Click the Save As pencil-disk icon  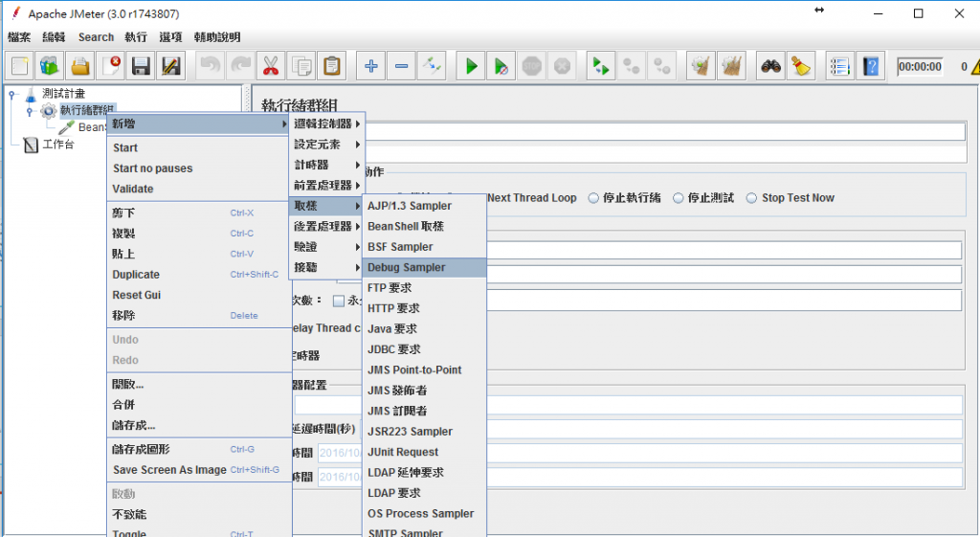[171, 66]
